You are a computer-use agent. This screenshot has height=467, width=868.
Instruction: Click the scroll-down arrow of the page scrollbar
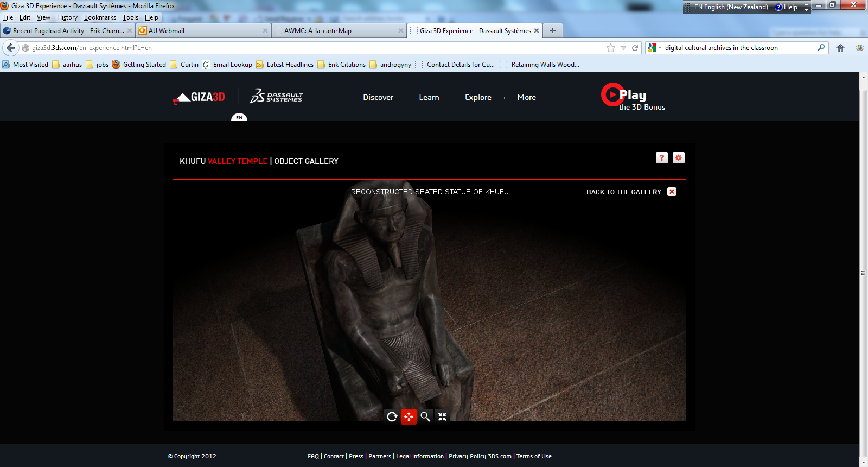(x=864, y=463)
